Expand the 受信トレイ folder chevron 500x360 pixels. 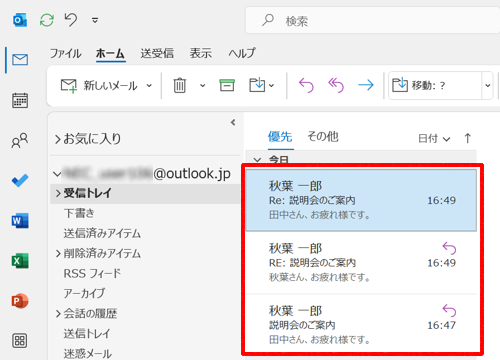tap(58, 193)
